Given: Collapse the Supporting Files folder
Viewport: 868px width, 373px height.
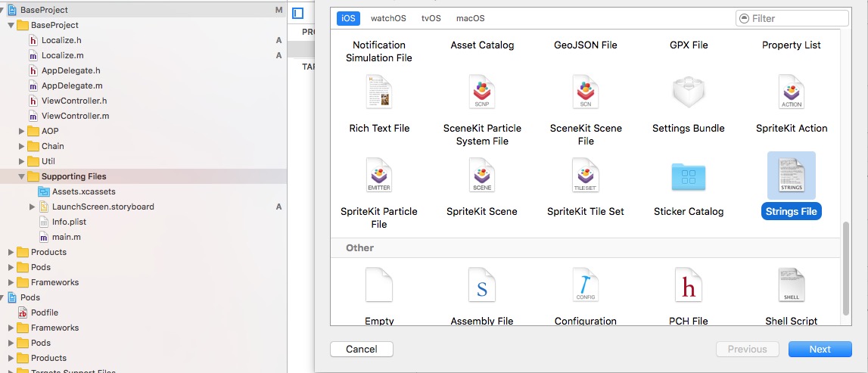Looking at the screenshot, I should click(22, 176).
